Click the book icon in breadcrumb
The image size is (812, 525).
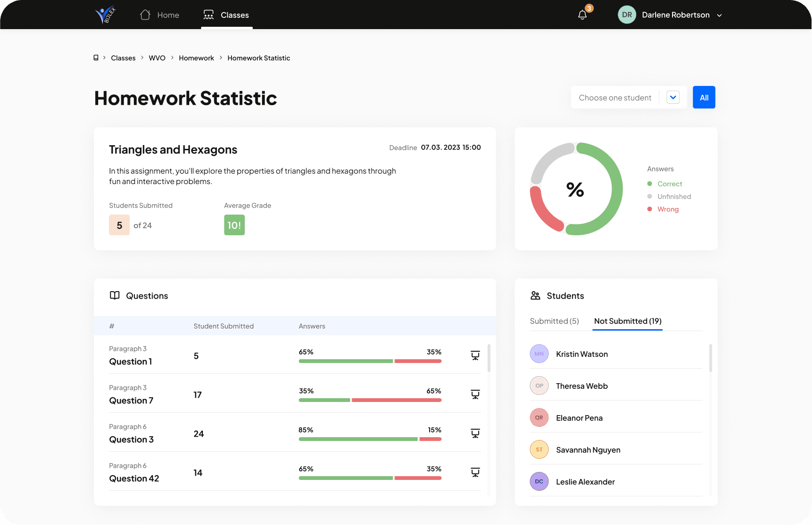[96, 58]
